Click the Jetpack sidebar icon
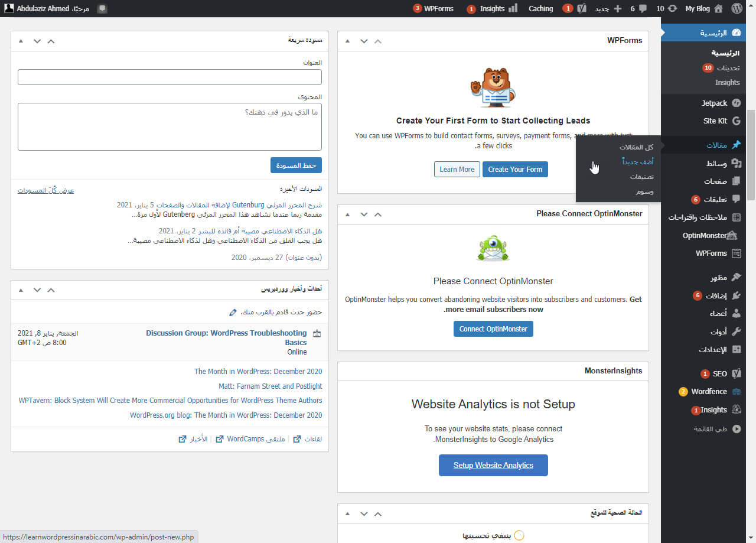The height and width of the screenshot is (543, 756). coord(736,103)
